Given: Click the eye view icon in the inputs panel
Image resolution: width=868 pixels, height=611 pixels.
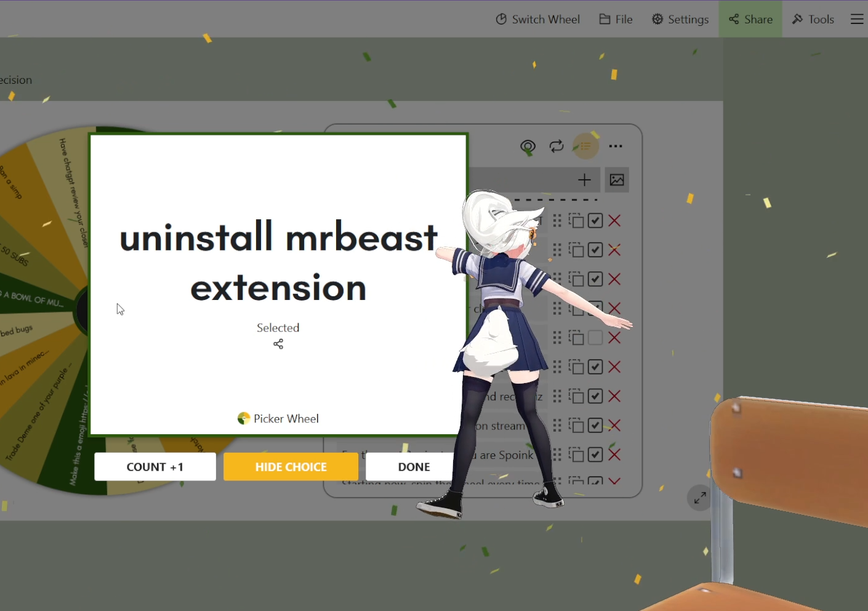Looking at the screenshot, I should click(x=528, y=147).
